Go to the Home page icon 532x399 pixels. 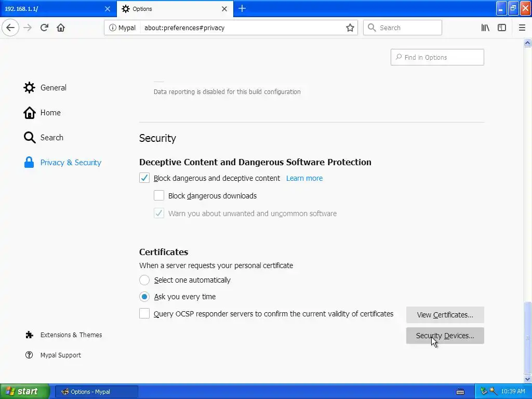pyautogui.click(x=61, y=28)
